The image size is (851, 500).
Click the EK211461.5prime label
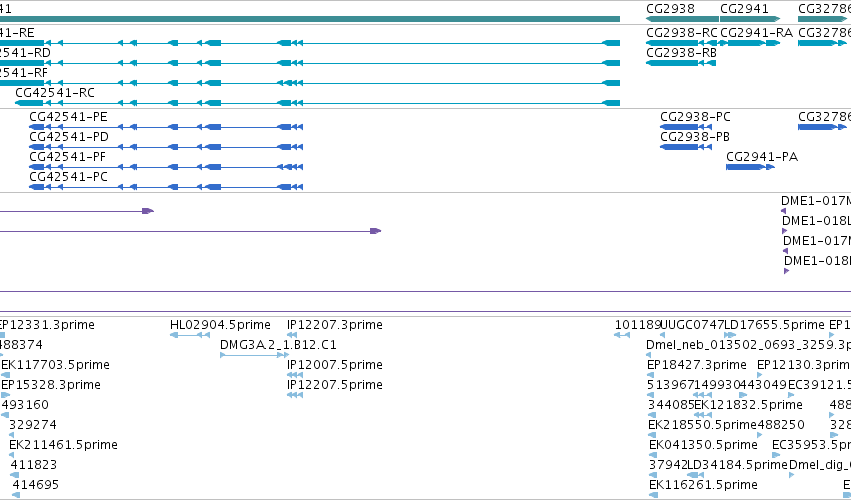click(63, 445)
